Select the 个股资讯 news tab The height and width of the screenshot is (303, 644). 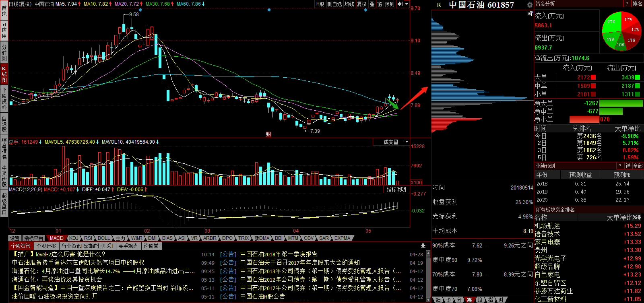coord(21,246)
